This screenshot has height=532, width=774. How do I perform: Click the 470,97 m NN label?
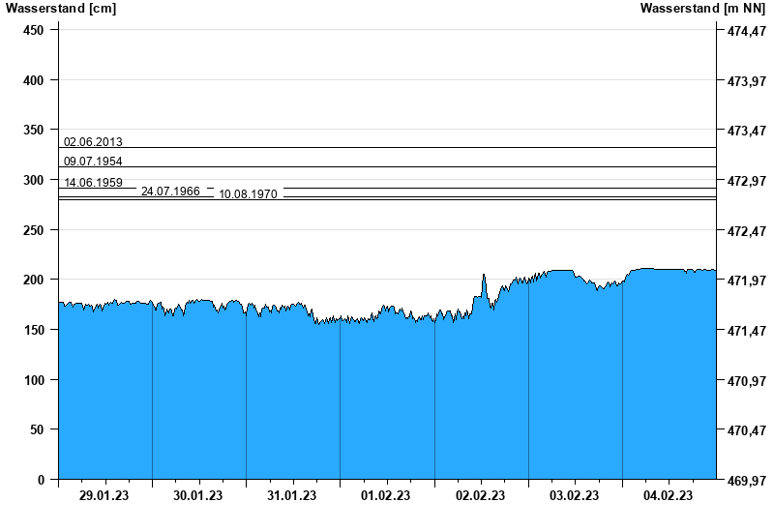[x=747, y=381]
